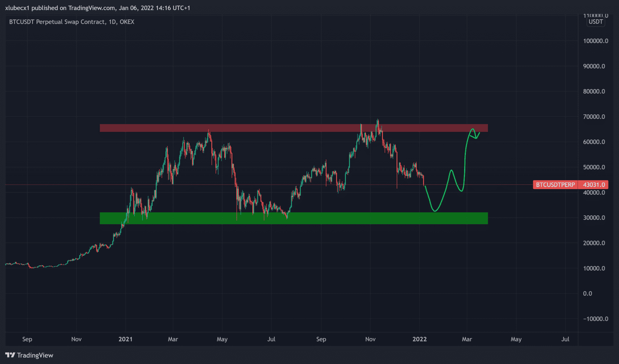Click the 2021 label on time axis
This screenshot has width=619, height=364.
pyautogui.click(x=125, y=339)
